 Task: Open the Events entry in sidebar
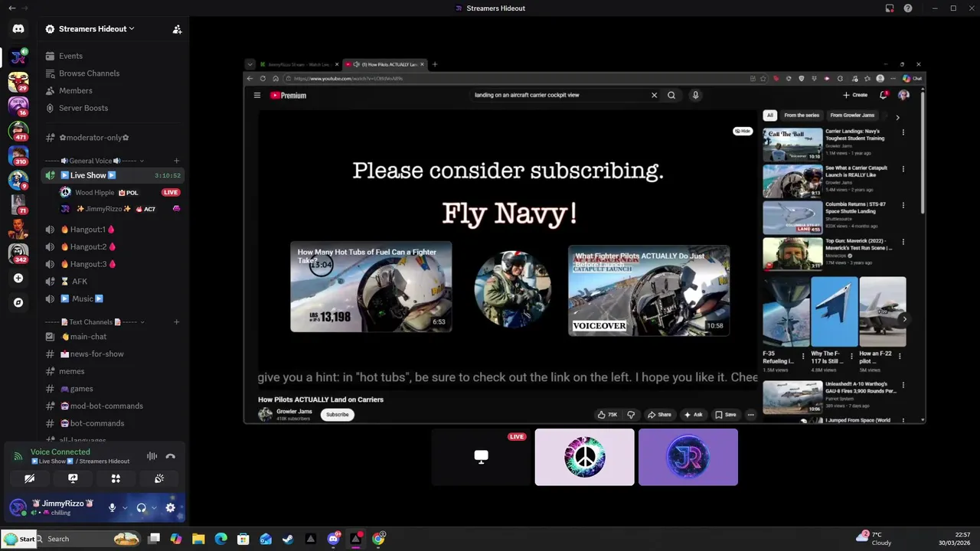70,56
